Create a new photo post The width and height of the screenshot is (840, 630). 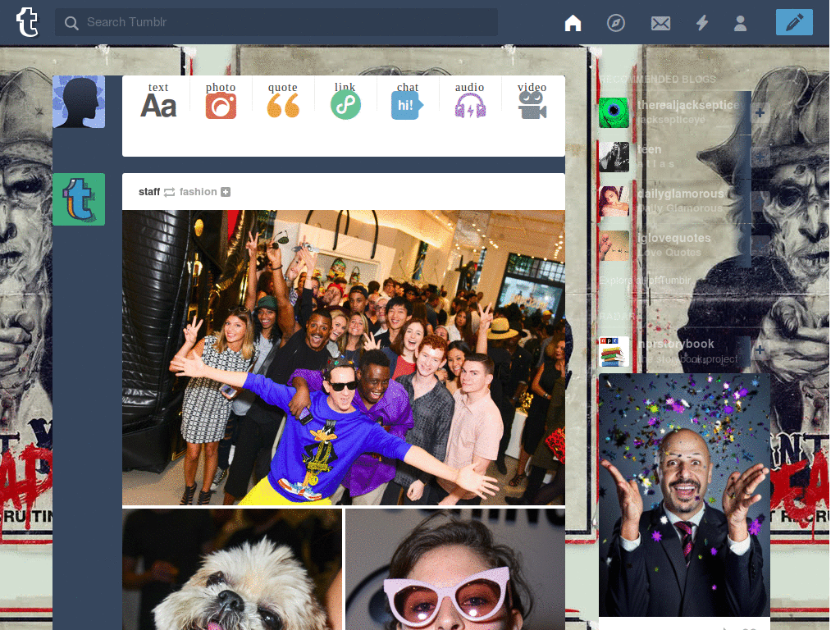click(220, 100)
